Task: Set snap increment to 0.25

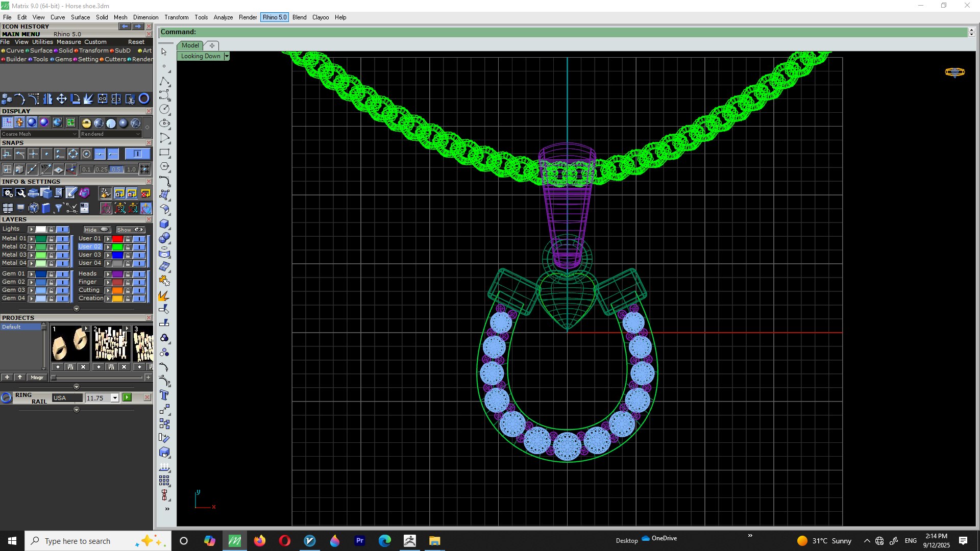Action: click(101, 169)
